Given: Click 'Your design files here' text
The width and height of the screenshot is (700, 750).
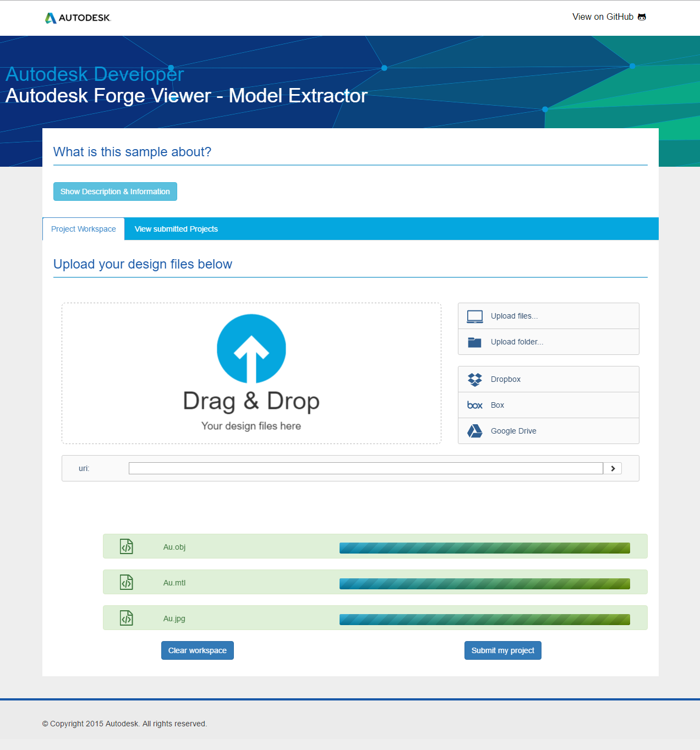Looking at the screenshot, I should click(251, 426).
